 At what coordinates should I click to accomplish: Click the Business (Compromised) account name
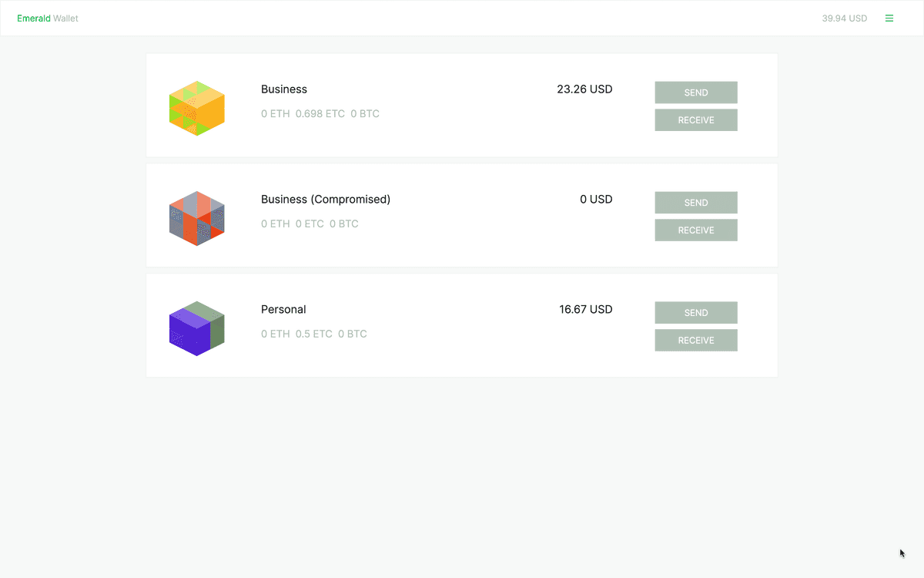[326, 199]
